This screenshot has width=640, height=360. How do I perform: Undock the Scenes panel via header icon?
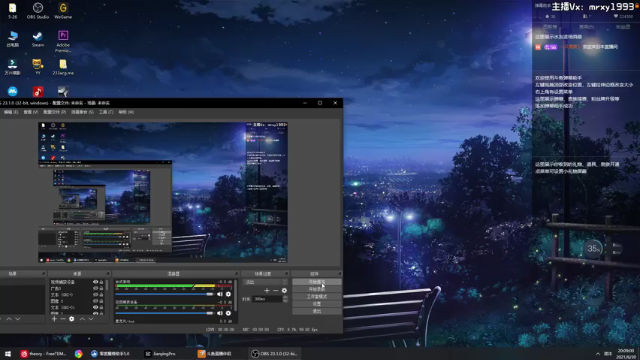(43, 273)
